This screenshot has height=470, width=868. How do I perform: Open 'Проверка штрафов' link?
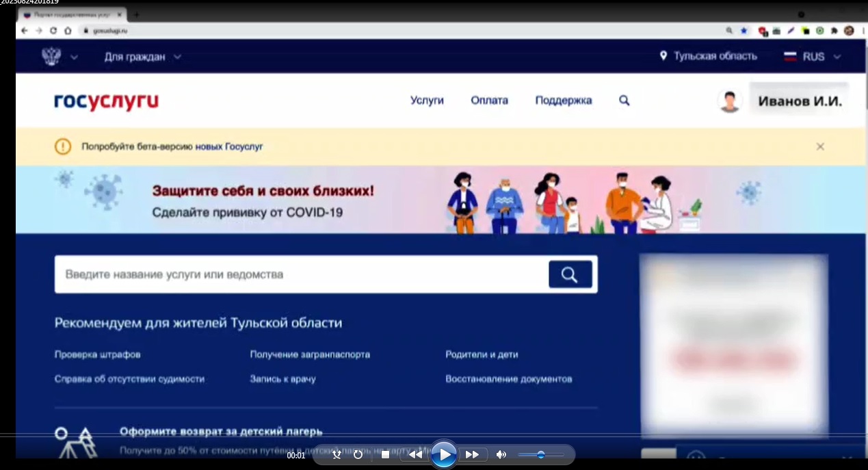tap(97, 354)
